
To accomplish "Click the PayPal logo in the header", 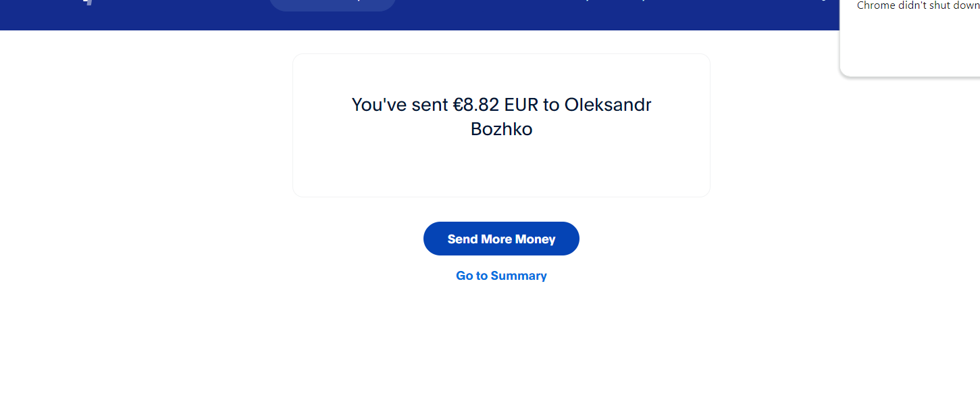I will coord(86,2).
